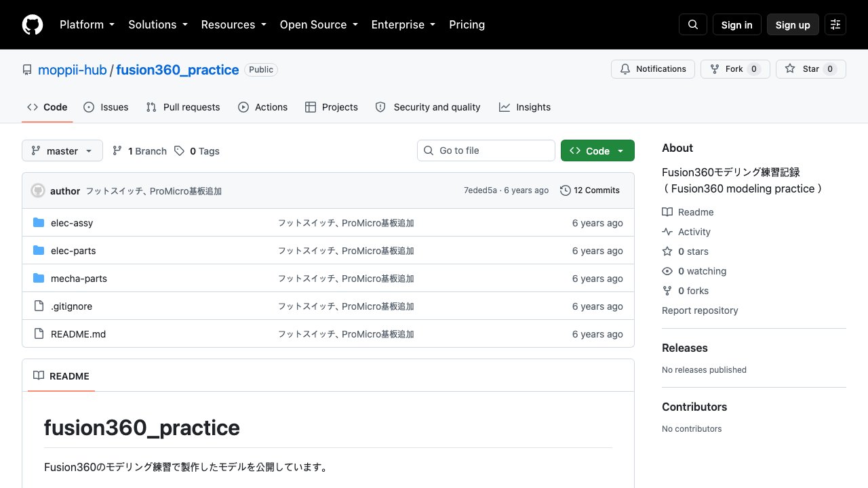The width and height of the screenshot is (868, 488).
Task: Click the history clock icon beside 12 Commits
Action: pos(566,190)
